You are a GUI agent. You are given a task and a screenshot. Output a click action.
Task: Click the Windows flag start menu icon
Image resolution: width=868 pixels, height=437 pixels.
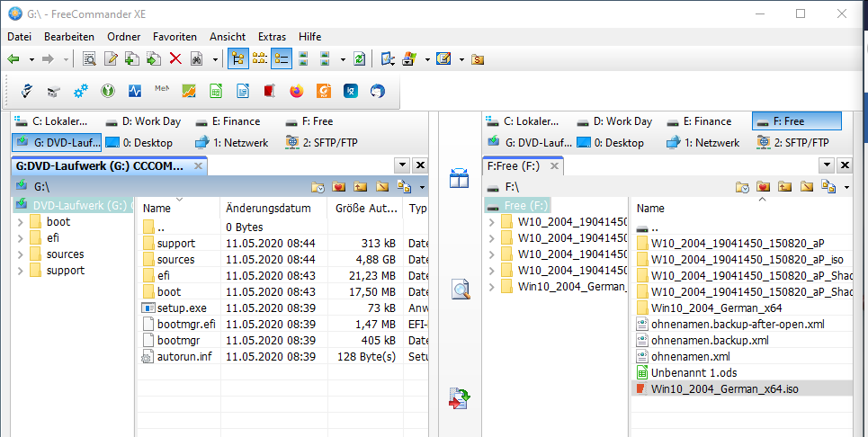pos(409,58)
